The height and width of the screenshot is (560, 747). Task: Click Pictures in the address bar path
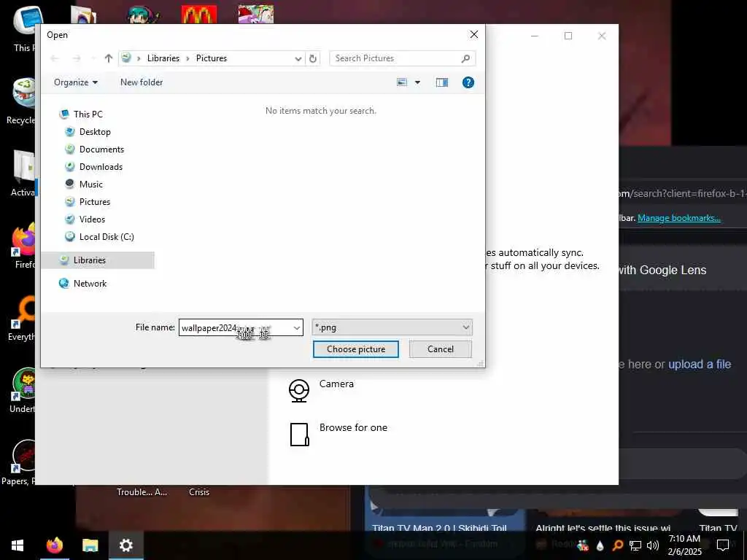pos(212,58)
